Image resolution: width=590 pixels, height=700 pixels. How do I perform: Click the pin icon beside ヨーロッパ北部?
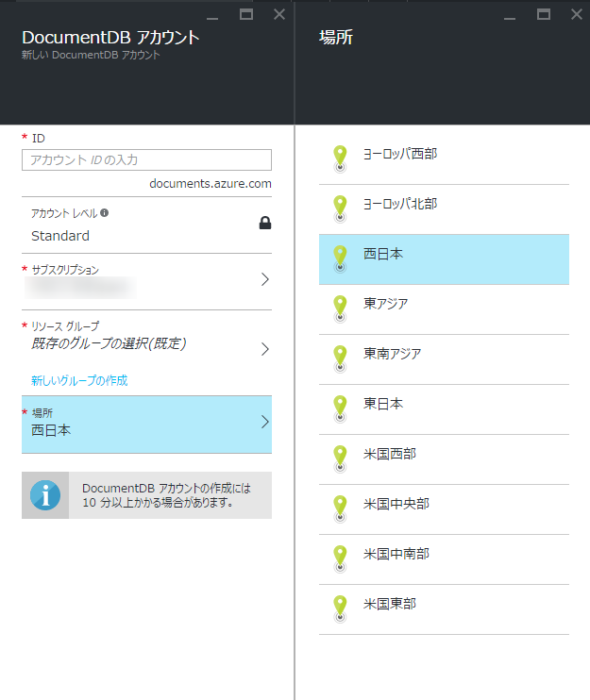click(340, 208)
